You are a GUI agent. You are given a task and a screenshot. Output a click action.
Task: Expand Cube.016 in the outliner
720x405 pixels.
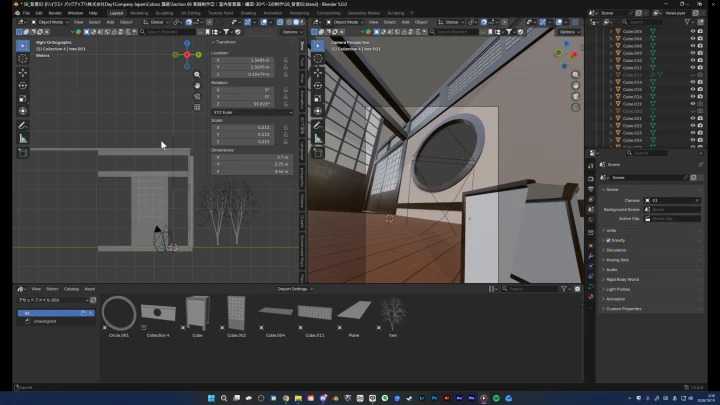611,96
